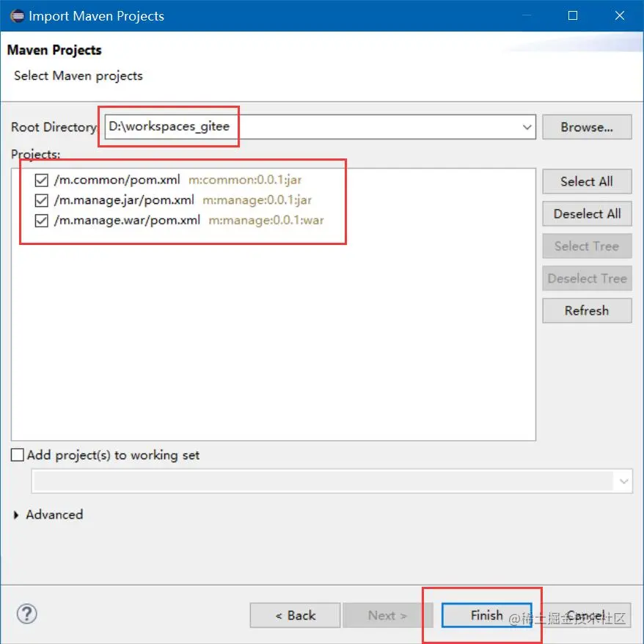Toggle the /m.manage.war/pom.xml checkbox
Image resolution: width=644 pixels, height=644 pixels.
[x=42, y=221]
